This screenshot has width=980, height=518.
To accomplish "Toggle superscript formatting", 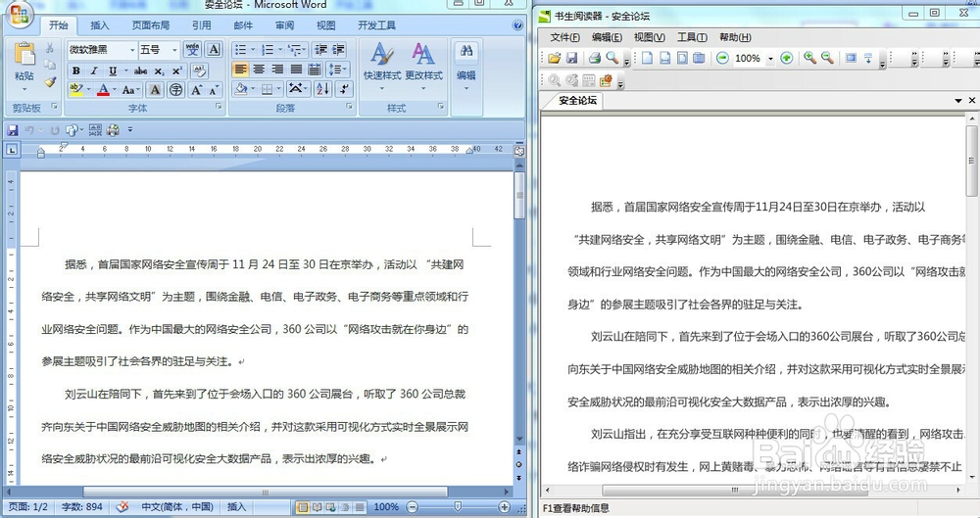I will point(177,71).
